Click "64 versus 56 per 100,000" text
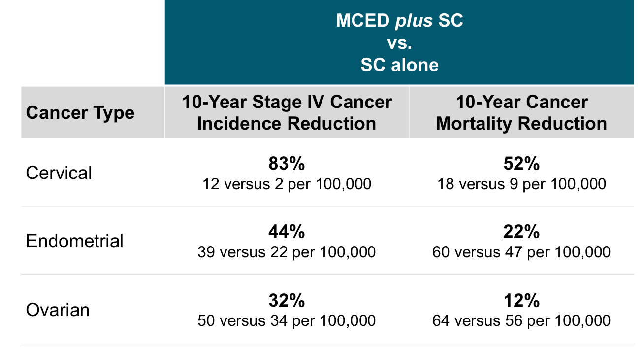The height and width of the screenshot is (354, 644). (x=521, y=321)
